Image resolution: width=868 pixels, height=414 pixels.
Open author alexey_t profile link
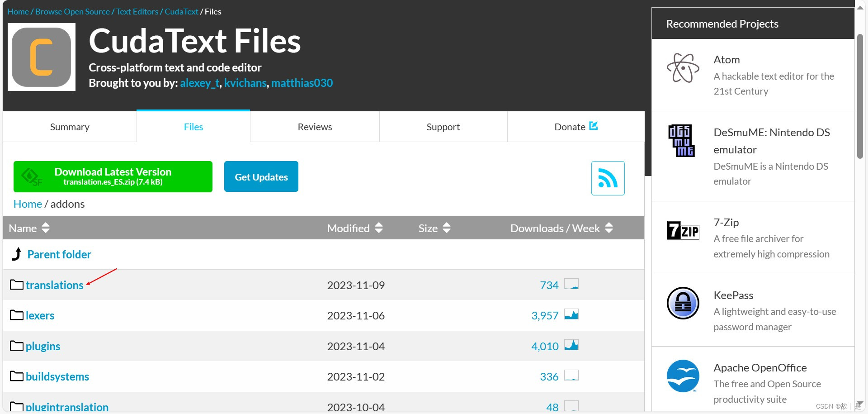pyautogui.click(x=200, y=83)
